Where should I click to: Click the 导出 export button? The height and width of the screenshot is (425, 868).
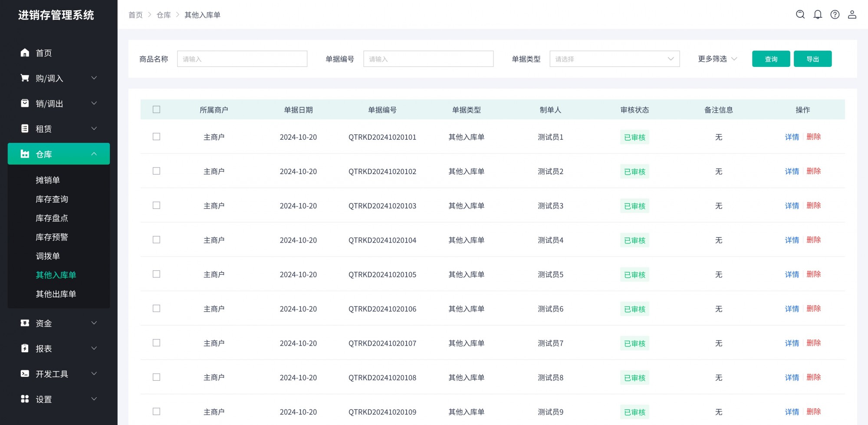click(812, 59)
